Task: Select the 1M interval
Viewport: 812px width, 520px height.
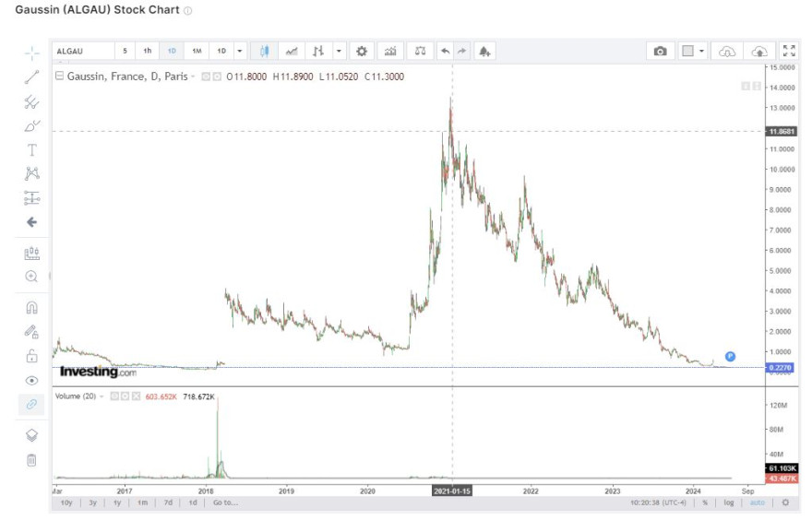Action: coord(197,52)
